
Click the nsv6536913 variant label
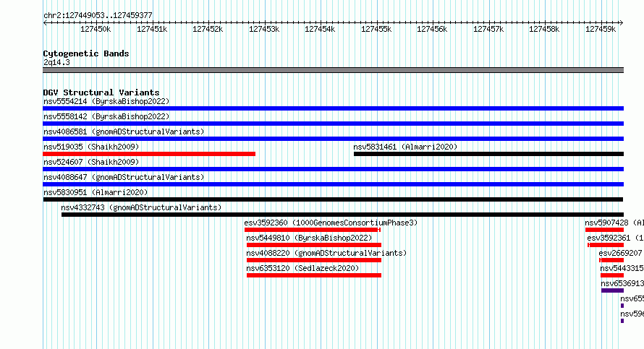pos(622,283)
